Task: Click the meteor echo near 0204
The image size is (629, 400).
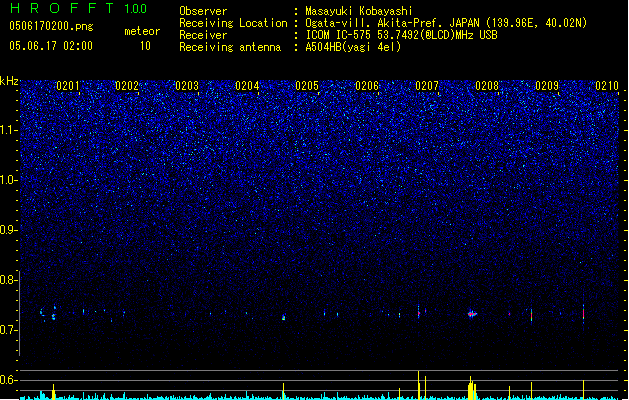Action: click(284, 317)
